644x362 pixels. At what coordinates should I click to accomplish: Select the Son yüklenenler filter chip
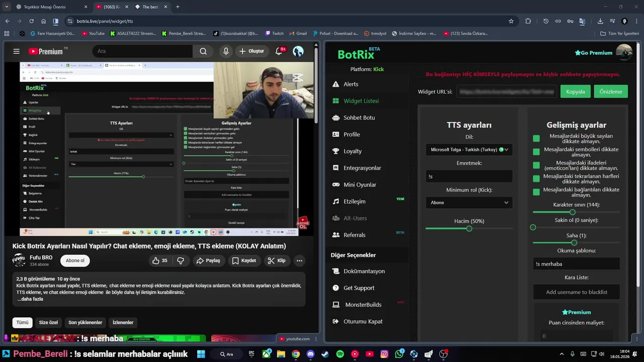tap(86, 322)
